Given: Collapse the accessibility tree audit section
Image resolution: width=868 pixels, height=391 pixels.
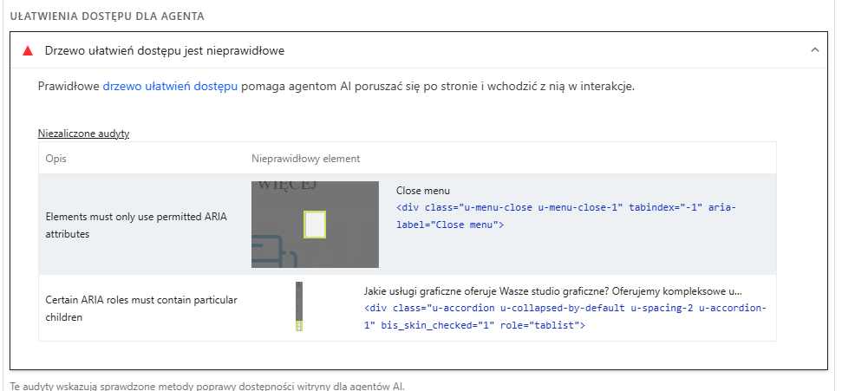Looking at the screenshot, I should (814, 49).
